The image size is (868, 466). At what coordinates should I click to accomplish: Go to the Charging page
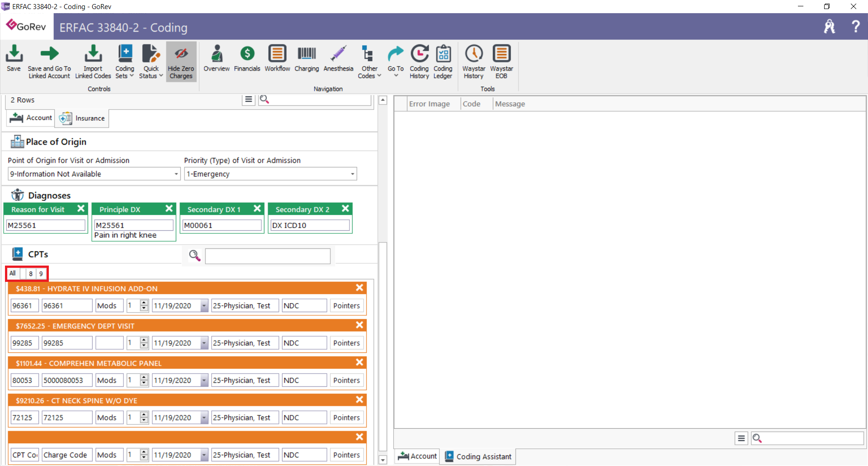click(307, 58)
